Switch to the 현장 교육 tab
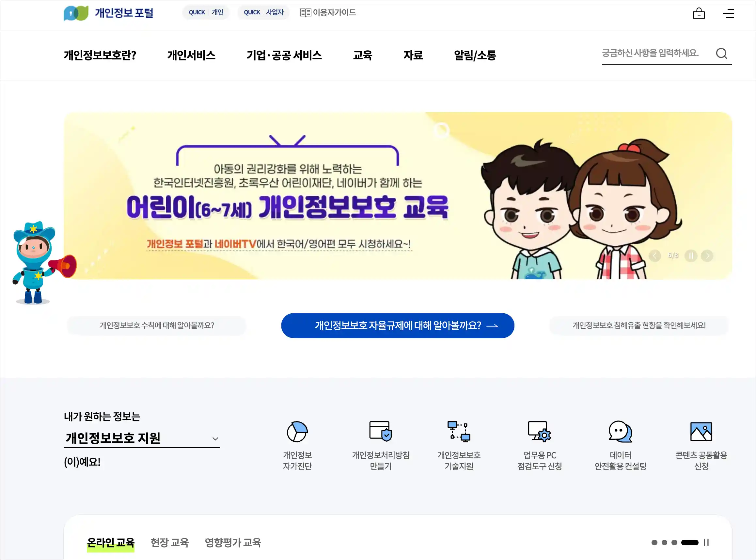Screen dimensions: 756x560 [x=170, y=542]
